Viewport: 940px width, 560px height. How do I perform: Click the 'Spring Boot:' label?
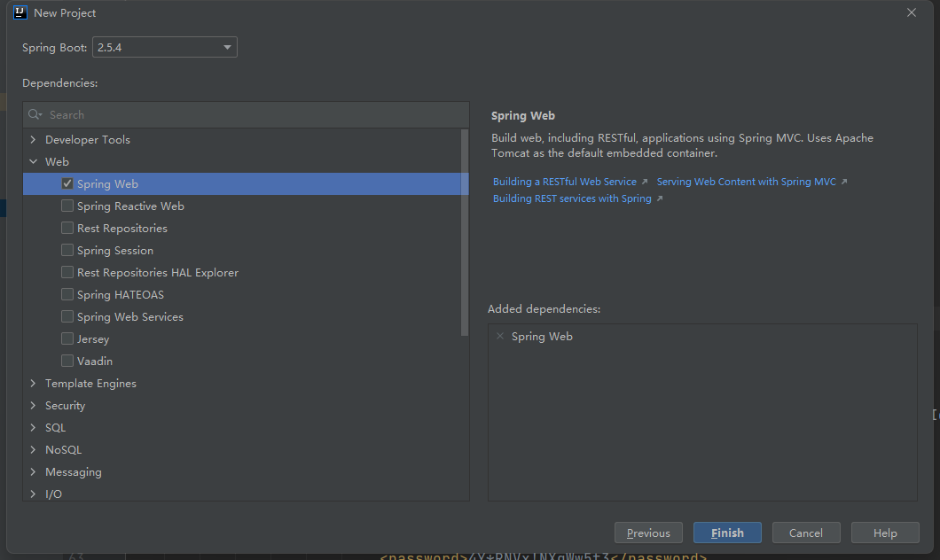(55, 47)
